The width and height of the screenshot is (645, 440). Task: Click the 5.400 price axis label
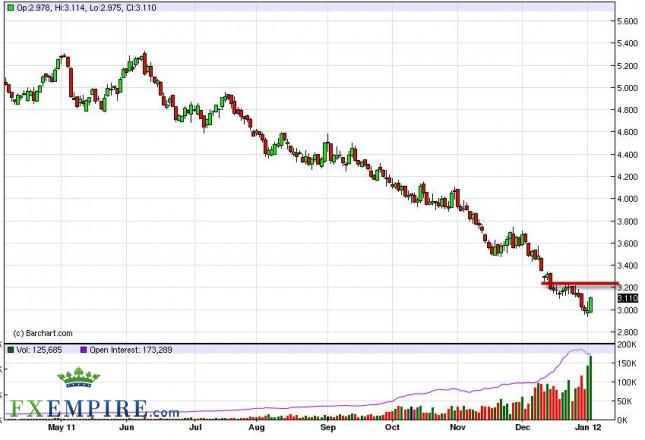(x=628, y=44)
